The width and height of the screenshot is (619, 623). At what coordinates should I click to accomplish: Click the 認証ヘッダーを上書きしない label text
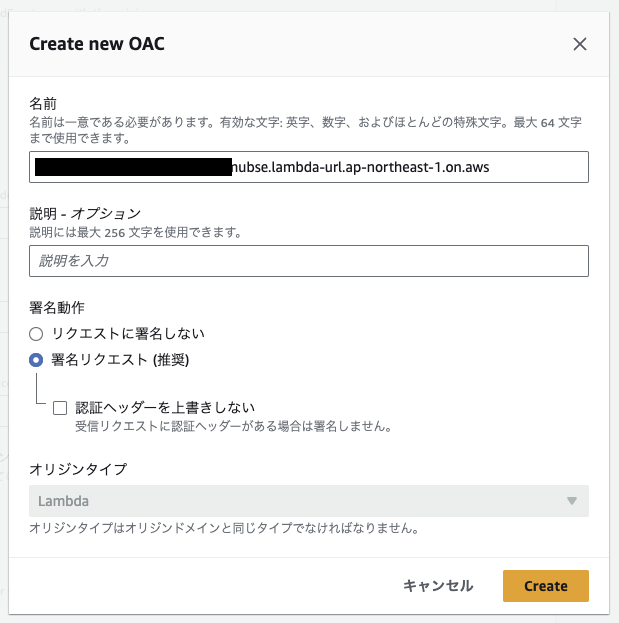pyautogui.click(x=165, y=408)
